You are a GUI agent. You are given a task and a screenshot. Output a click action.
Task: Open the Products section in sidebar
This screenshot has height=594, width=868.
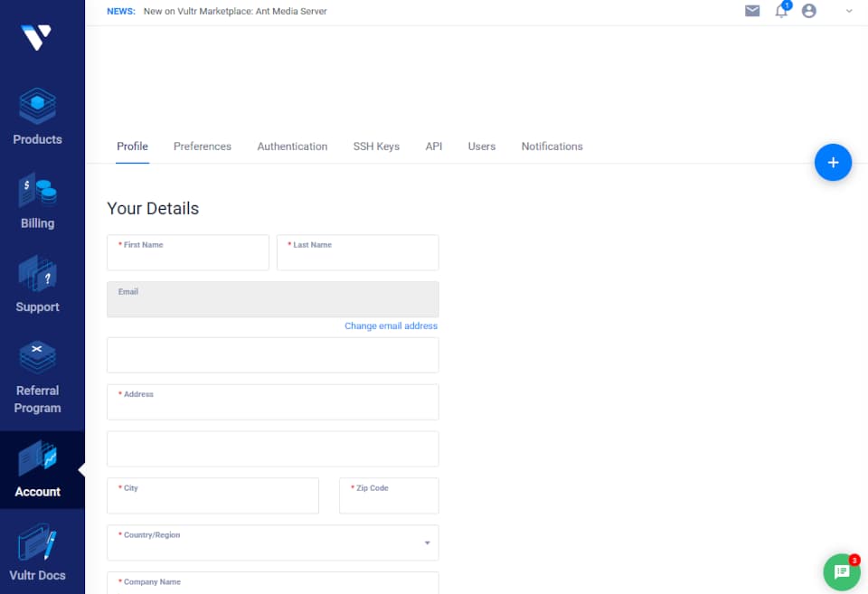pos(37,117)
